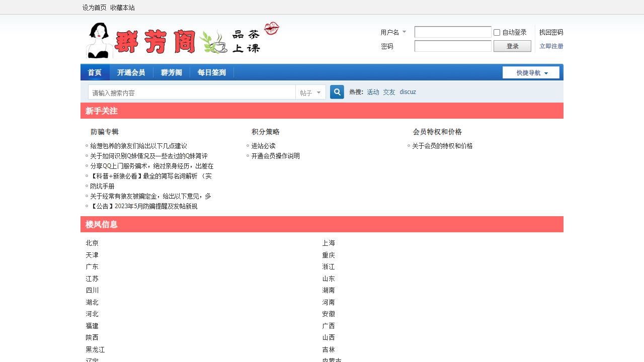Open post 给想包养的狼友们给出以下几点建议
644x362 pixels.
click(x=138, y=146)
